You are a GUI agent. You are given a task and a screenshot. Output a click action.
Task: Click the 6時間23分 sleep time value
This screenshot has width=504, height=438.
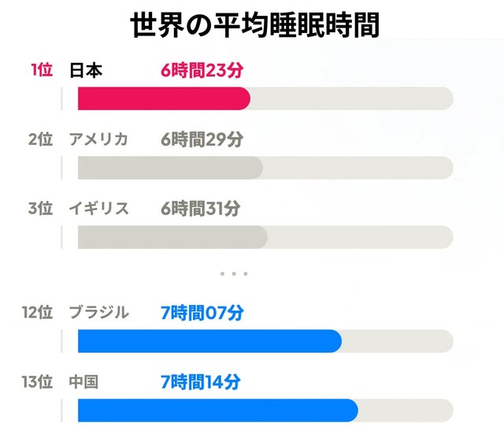tap(202, 71)
